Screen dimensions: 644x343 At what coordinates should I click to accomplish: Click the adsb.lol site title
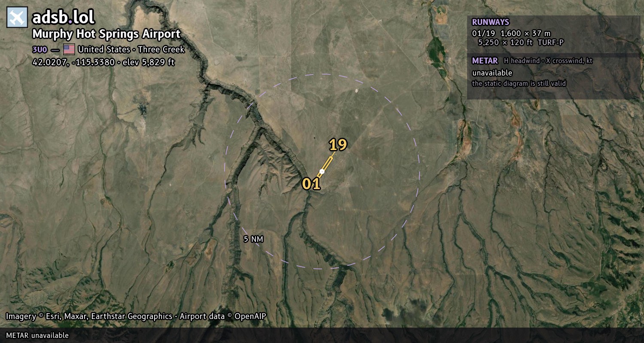(64, 17)
